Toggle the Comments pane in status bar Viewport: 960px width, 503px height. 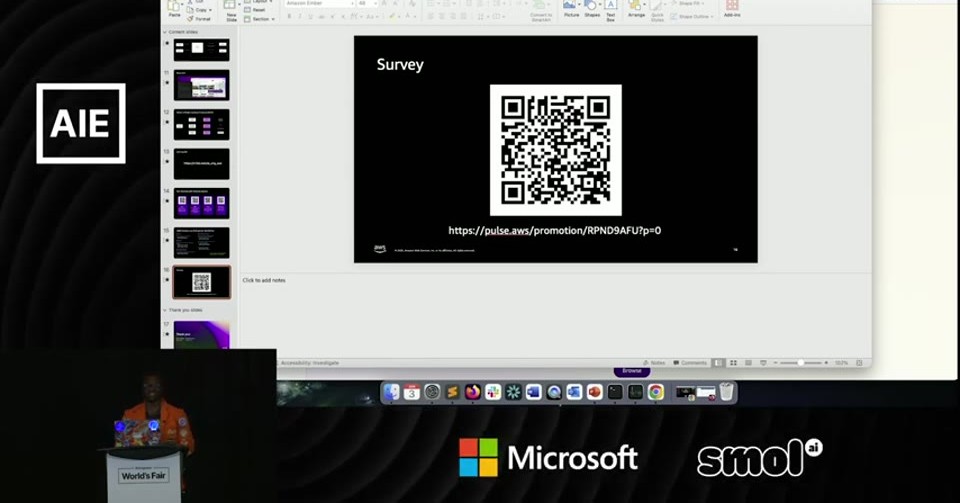[x=690, y=363]
